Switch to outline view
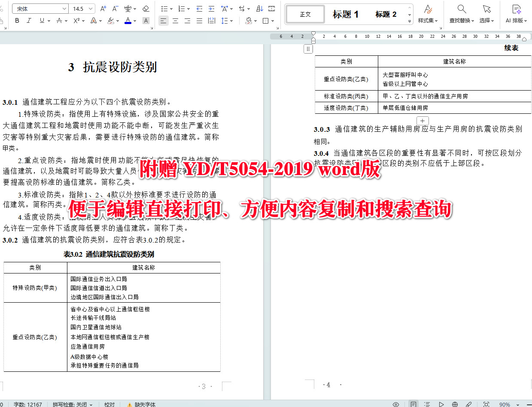The height and width of the screenshot is (407, 532). click(427, 404)
